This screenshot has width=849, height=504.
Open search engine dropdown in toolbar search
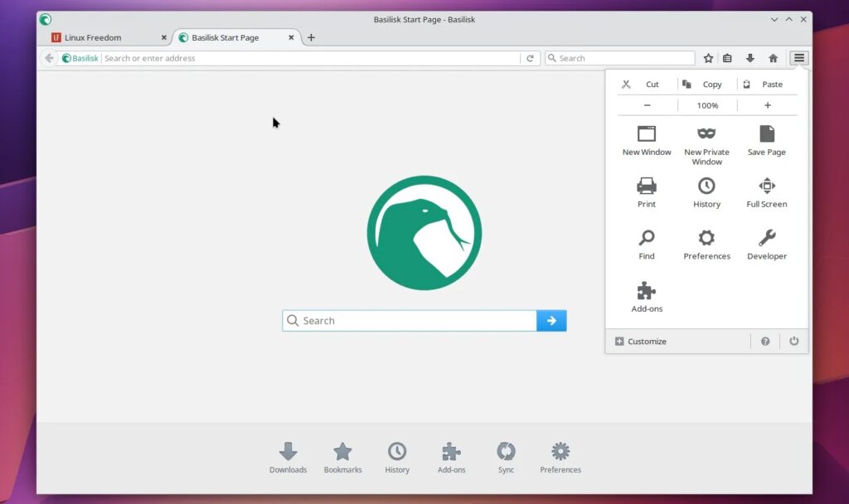pos(553,58)
